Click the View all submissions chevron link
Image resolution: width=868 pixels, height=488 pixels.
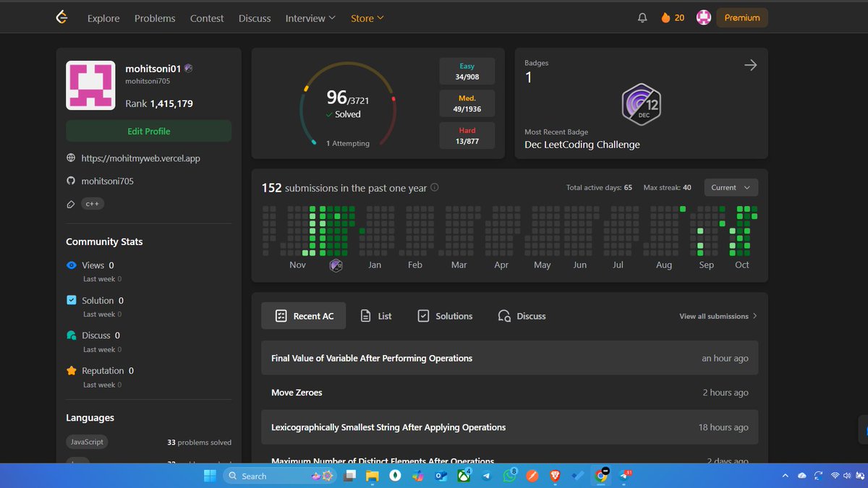(x=718, y=316)
